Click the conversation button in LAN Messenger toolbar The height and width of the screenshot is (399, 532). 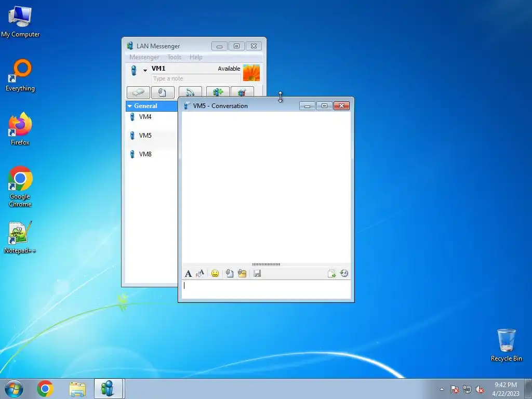[138, 92]
